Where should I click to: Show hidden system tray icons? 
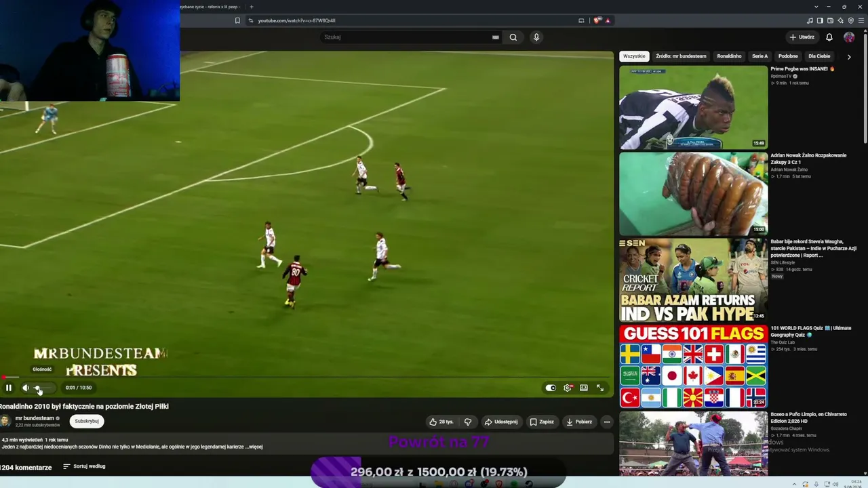(x=796, y=485)
